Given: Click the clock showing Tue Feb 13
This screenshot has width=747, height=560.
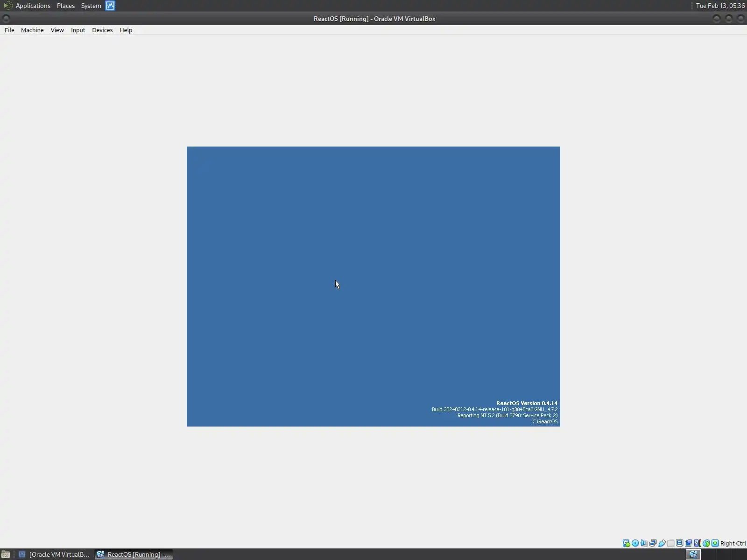Looking at the screenshot, I should (720, 6).
